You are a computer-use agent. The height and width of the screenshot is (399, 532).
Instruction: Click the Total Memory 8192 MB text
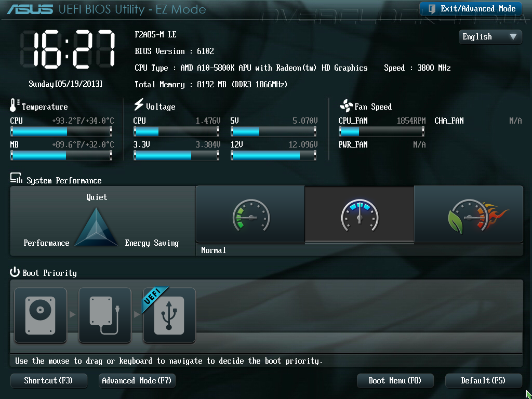pyautogui.click(x=211, y=85)
